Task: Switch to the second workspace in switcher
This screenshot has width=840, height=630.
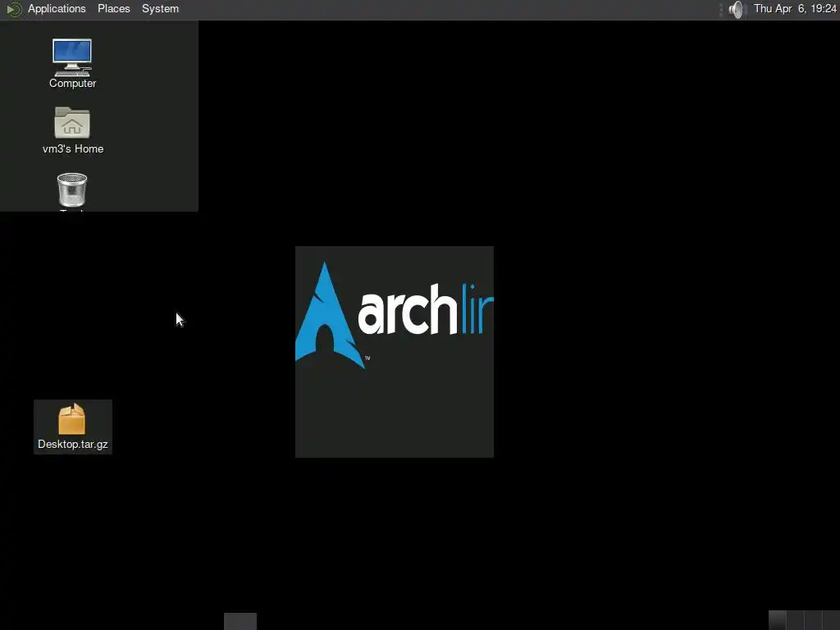Action: coord(796,620)
